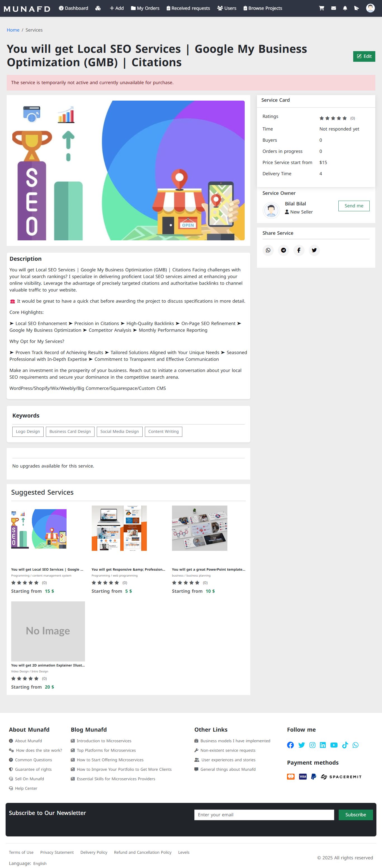The image size is (382, 868).
Task: Share service on Twitter icon
Action: pyautogui.click(x=314, y=250)
